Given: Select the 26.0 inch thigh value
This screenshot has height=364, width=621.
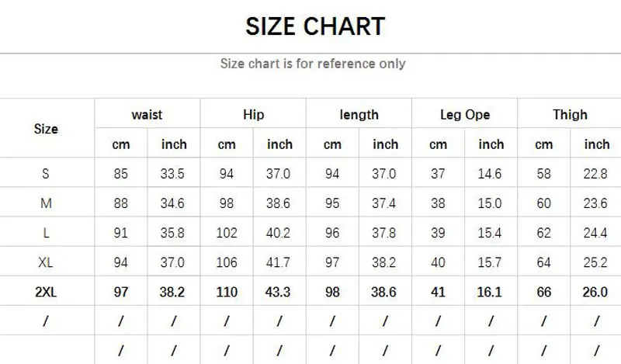Looking at the screenshot, I should tap(596, 292).
